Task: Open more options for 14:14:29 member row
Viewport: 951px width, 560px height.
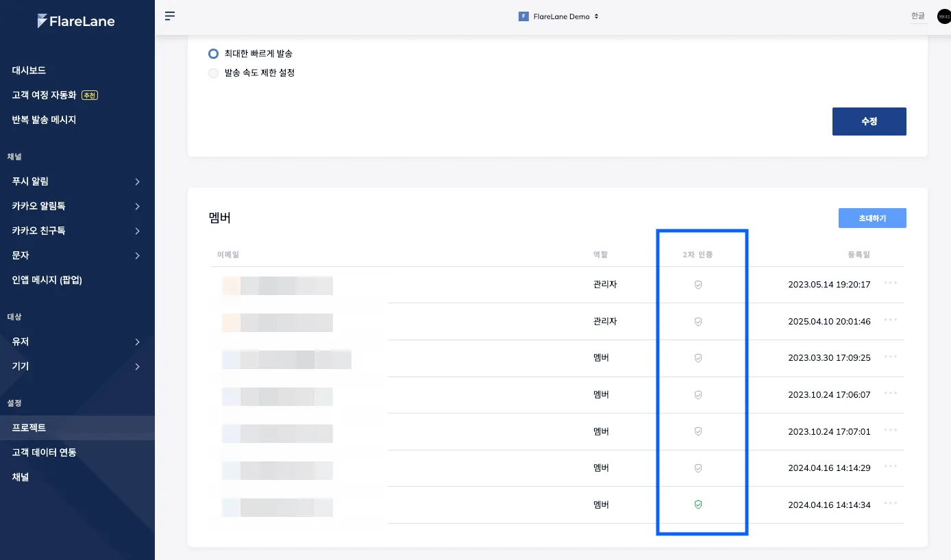Action: pos(891,466)
